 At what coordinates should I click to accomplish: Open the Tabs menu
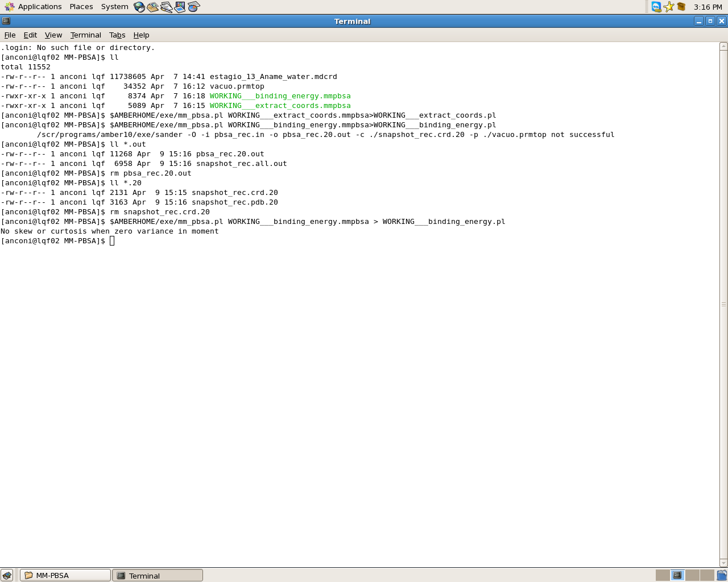117,35
